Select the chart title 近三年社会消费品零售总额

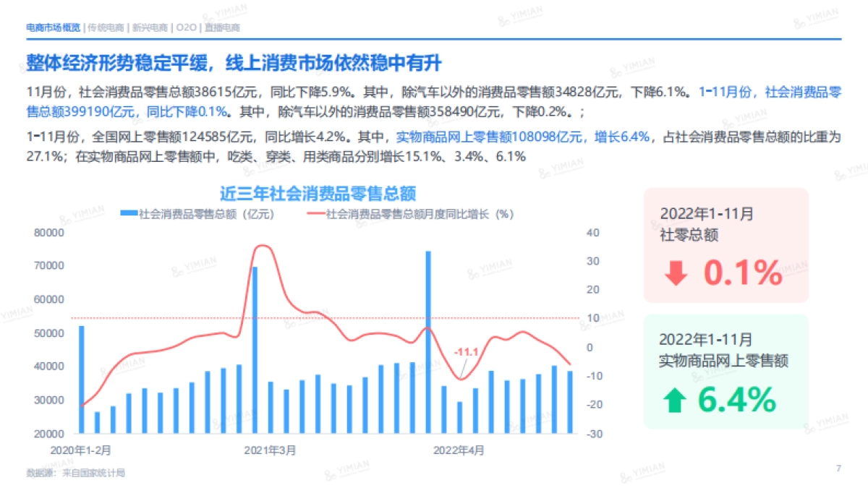pos(318,193)
